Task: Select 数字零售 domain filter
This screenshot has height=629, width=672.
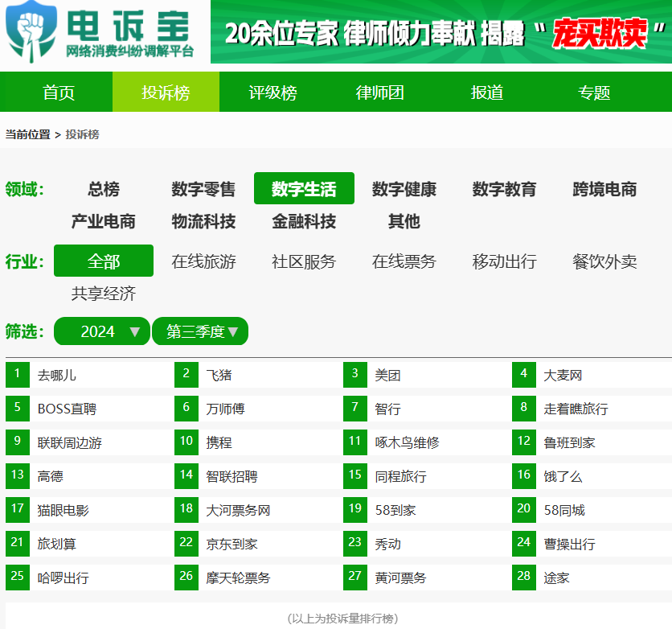Action: [x=203, y=189]
